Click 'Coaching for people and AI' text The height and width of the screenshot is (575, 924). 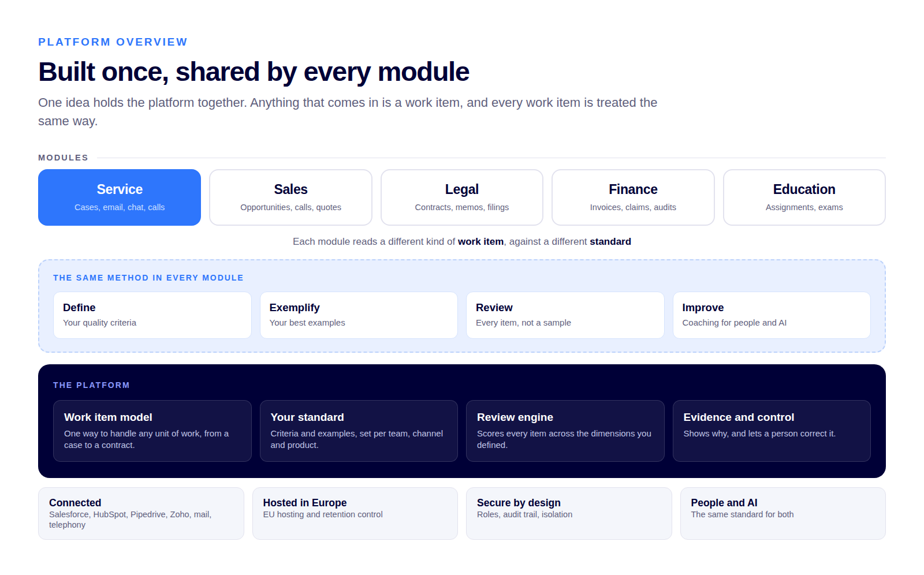pos(734,323)
